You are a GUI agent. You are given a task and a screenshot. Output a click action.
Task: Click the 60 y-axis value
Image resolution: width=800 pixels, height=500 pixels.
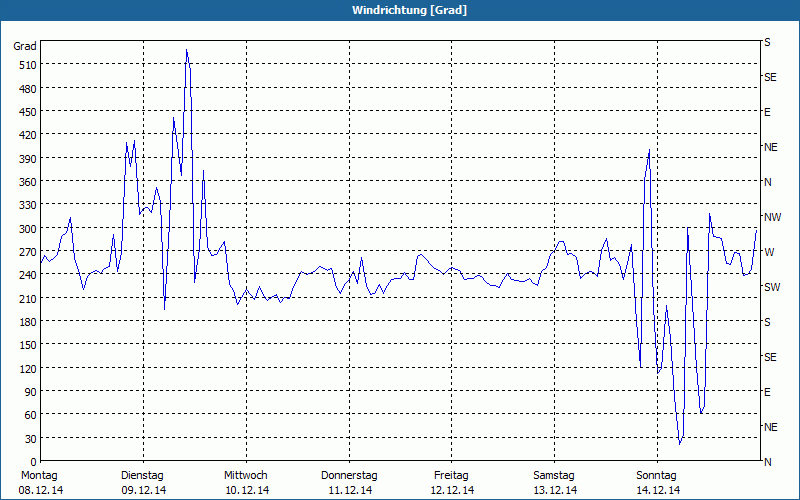click(x=31, y=415)
